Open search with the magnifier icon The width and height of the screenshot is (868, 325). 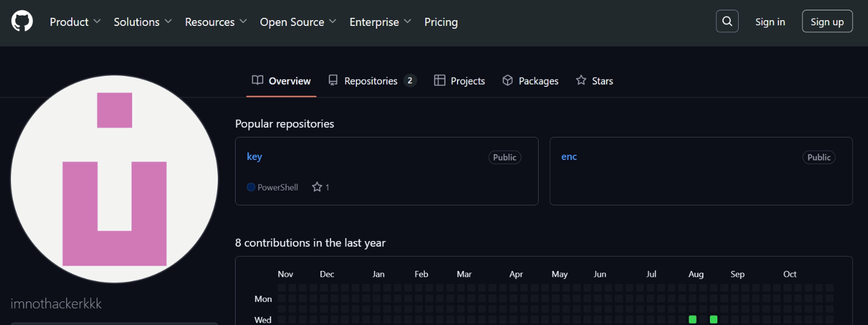tap(727, 21)
